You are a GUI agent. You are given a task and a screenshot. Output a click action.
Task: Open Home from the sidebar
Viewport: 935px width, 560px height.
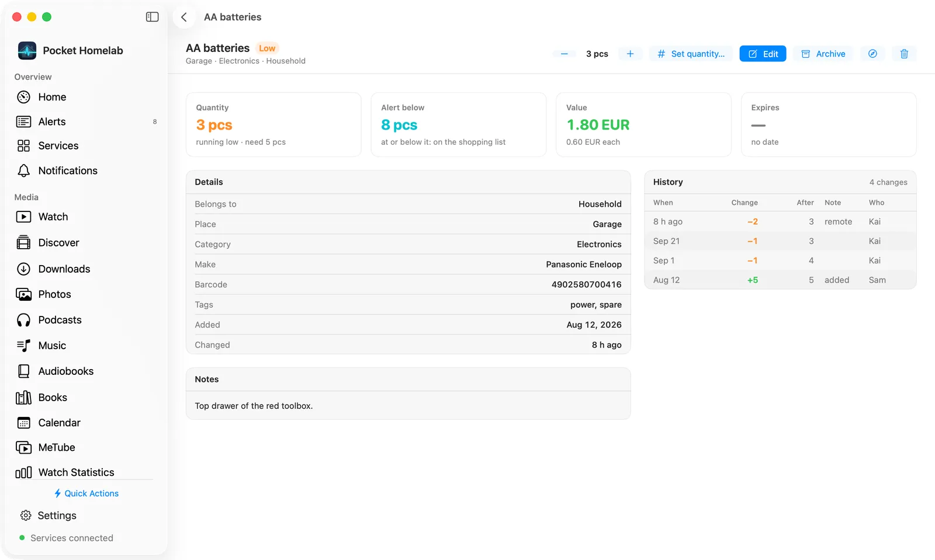pos(85,97)
